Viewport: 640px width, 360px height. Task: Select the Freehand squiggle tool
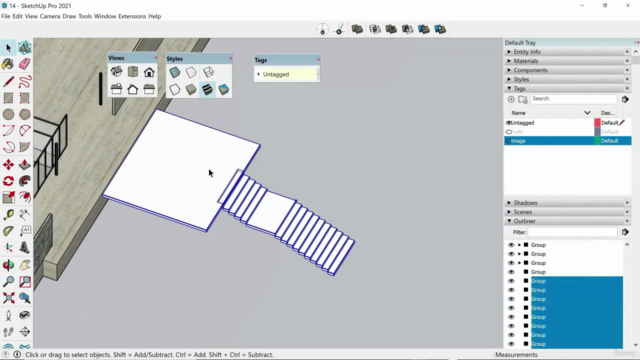[x=24, y=81]
